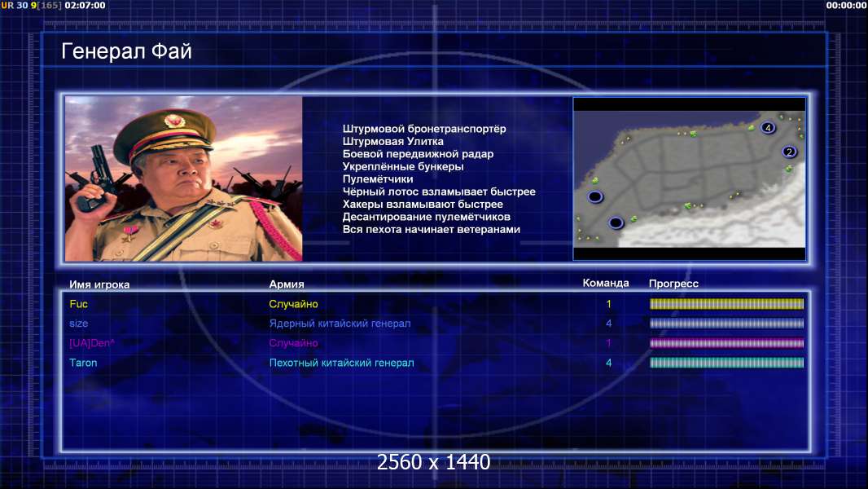Image resolution: width=868 pixels, height=489 pixels.
Task: Click "Чёрный лотос взламывает быстрее"
Action: tap(439, 192)
